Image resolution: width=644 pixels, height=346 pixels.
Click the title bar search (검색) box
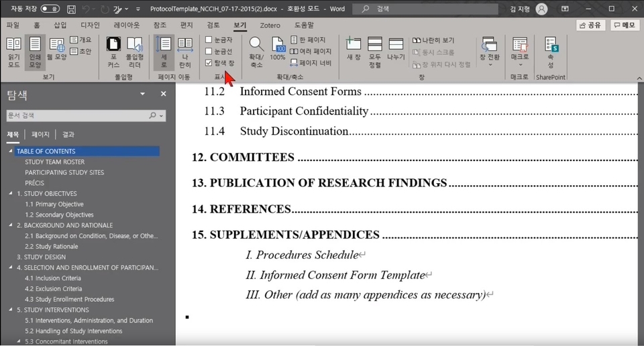(425, 9)
